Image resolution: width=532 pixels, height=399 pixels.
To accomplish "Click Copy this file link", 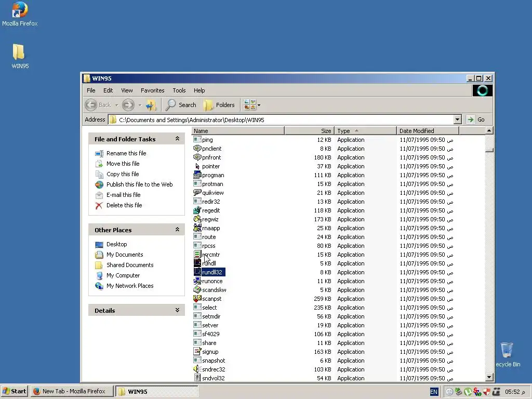I will click(x=123, y=174).
